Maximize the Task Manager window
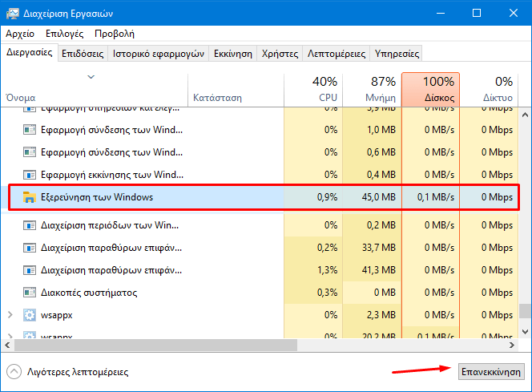Image resolution: width=532 pixels, height=392 pixels. (x=477, y=14)
